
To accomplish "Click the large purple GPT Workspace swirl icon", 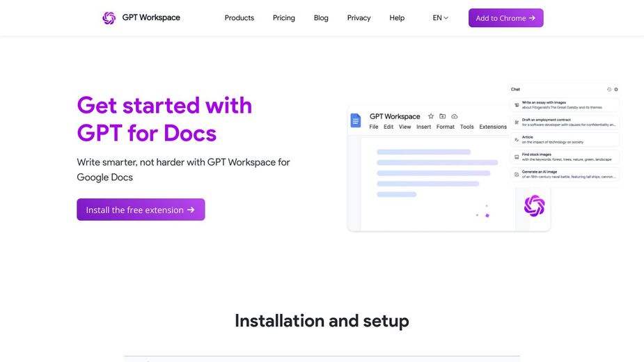I will coord(534,205).
